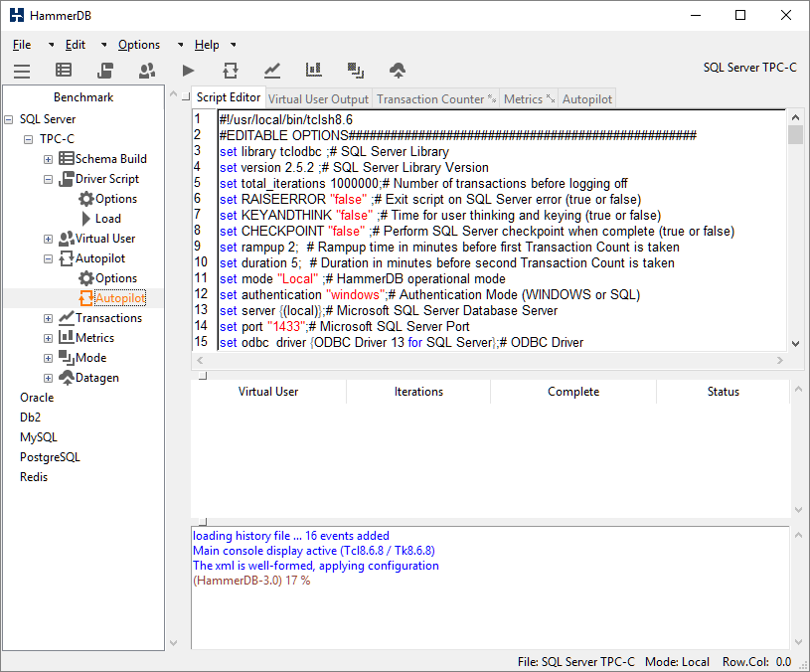
Task: Click the Autopilot toolbar icon
Action: 231,71
